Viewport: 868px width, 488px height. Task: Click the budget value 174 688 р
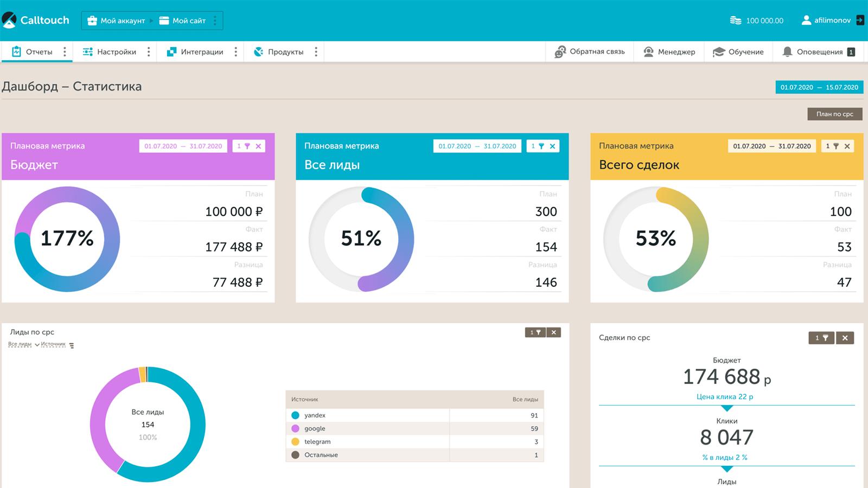pos(726,377)
